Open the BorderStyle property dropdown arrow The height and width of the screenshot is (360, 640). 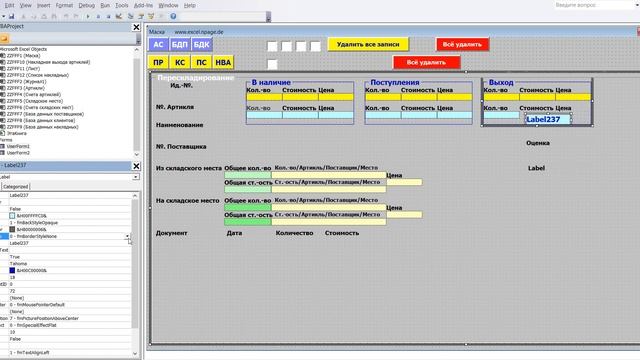tap(127, 236)
